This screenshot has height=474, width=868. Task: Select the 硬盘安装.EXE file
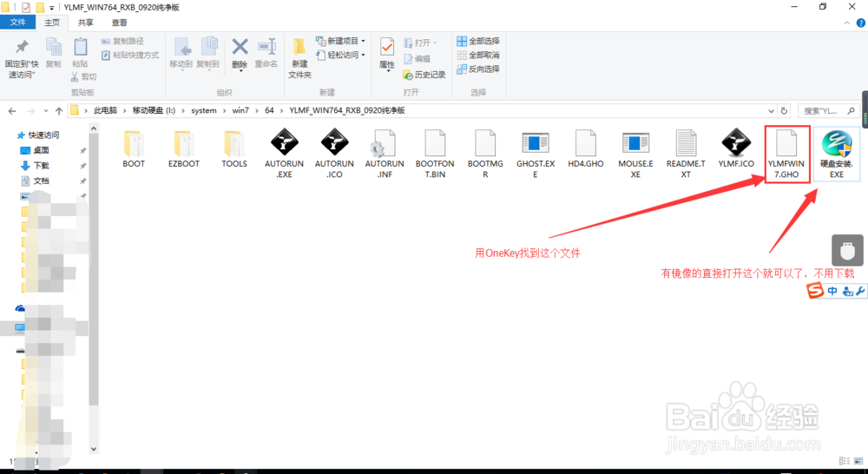pos(837,154)
